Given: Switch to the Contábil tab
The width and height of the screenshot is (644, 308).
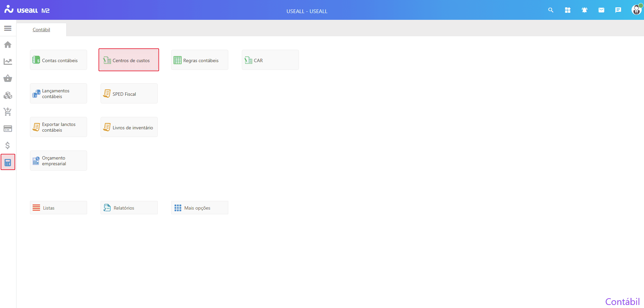Looking at the screenshot, I should [x=41, y=30].
